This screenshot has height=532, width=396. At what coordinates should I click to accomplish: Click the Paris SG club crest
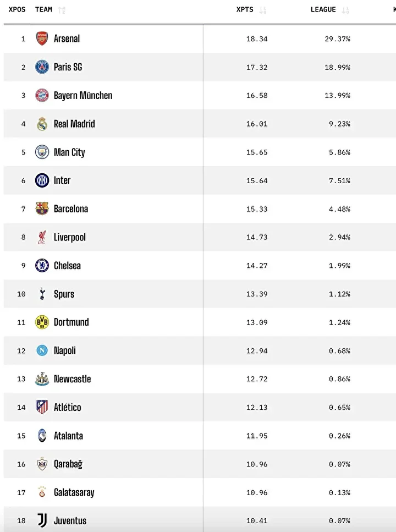pyautogui.click(x=42, y=67)
